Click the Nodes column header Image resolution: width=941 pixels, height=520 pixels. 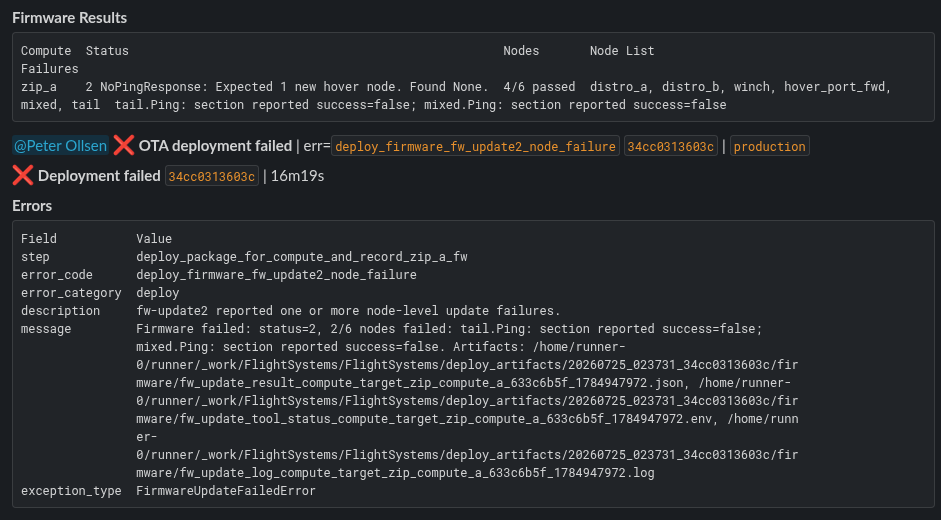point(521,51)
